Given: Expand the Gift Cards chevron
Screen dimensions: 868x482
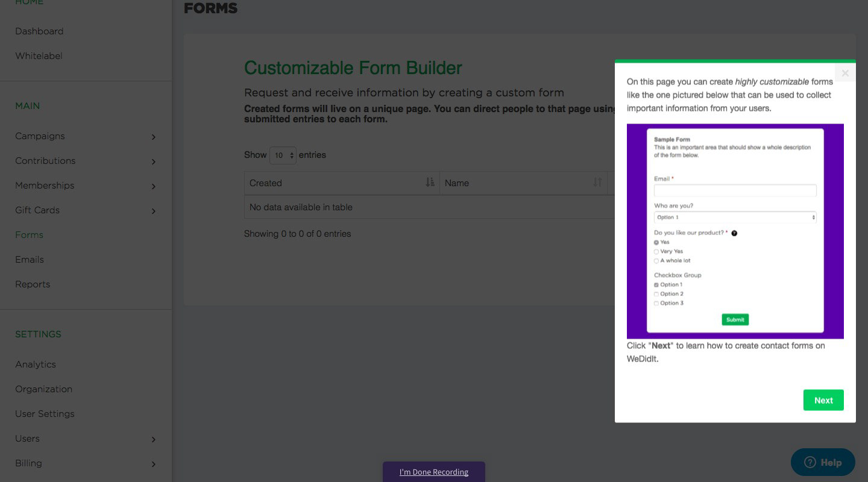Looking at the screenshot, I should (x=154, y=211).
